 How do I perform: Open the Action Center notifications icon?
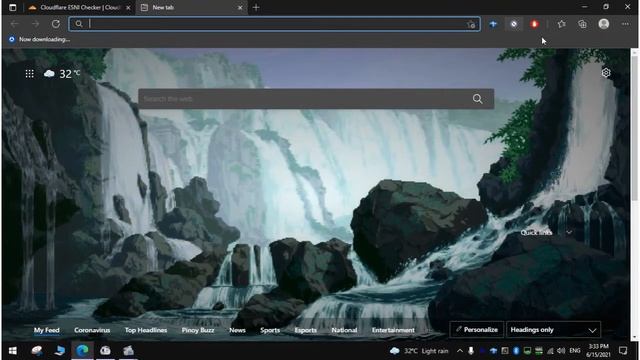623,351
